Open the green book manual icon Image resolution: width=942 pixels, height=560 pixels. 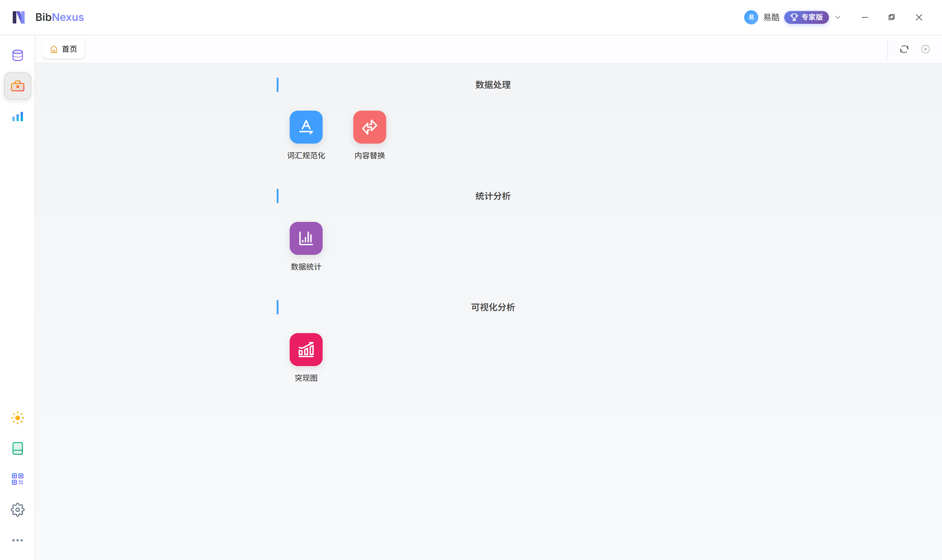[17, 448]
